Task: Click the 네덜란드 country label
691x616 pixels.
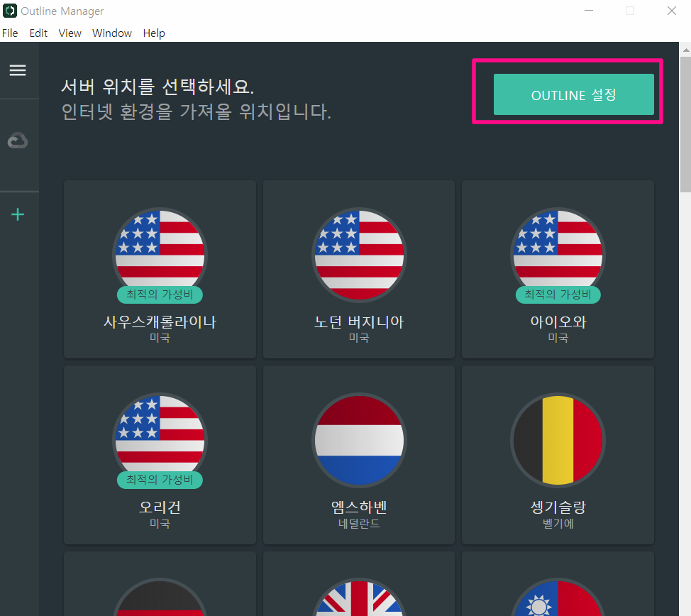Action: (359, 524)
